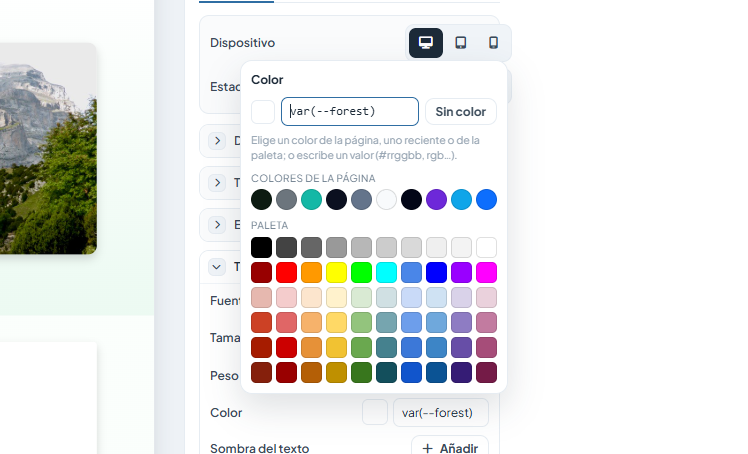Choose the bright green palette swatch
Screen dimensions: 748x454
[362, 272]
